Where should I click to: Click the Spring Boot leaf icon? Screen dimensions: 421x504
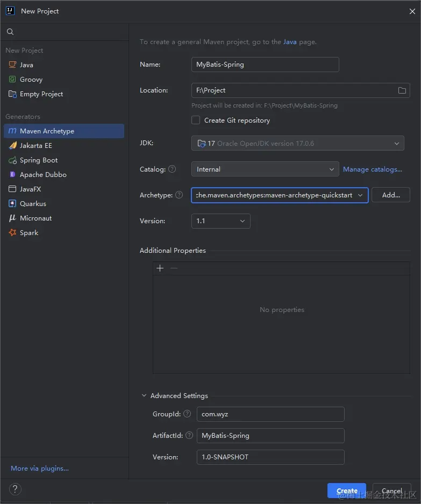(x=12, y=160)
